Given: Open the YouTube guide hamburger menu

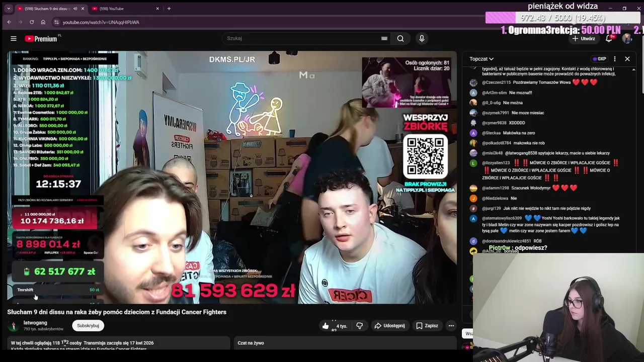Looking at the screenshot, I should click(14, 39).
